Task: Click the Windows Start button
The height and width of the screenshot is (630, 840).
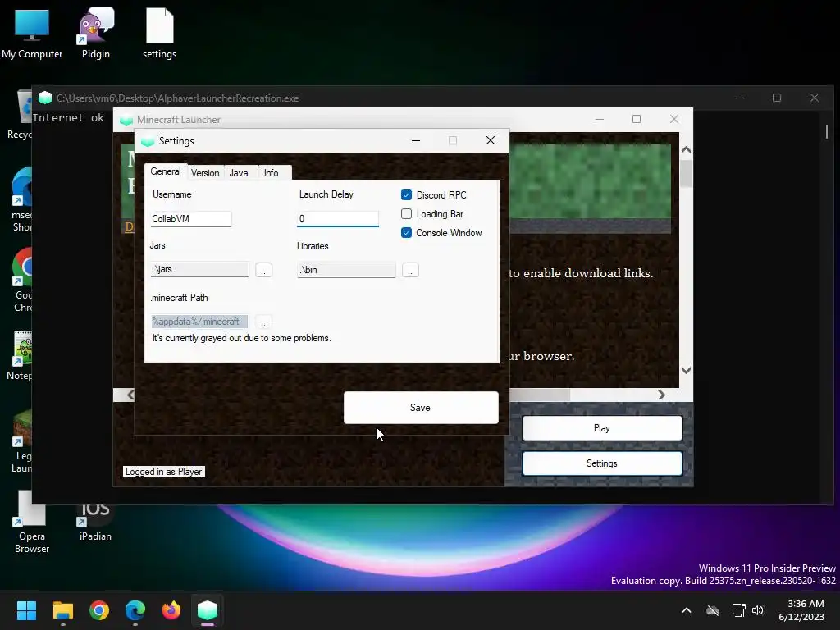Action: click(26, 610)
